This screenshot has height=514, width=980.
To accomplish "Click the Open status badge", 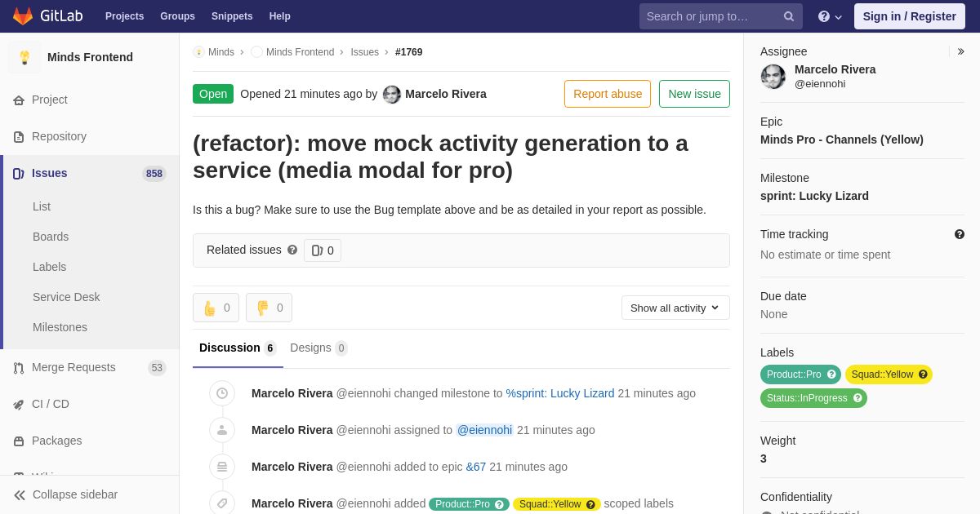I will 213,94.
